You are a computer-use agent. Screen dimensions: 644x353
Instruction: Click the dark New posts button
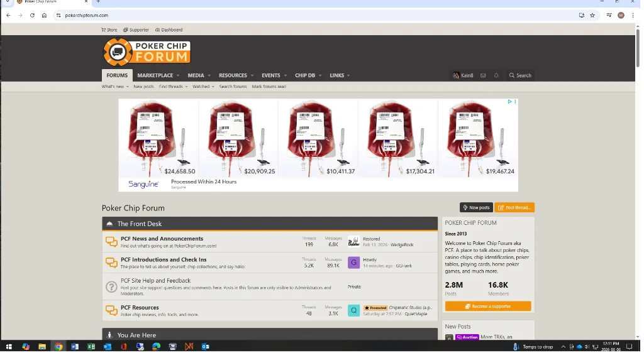tap(477, 208)
